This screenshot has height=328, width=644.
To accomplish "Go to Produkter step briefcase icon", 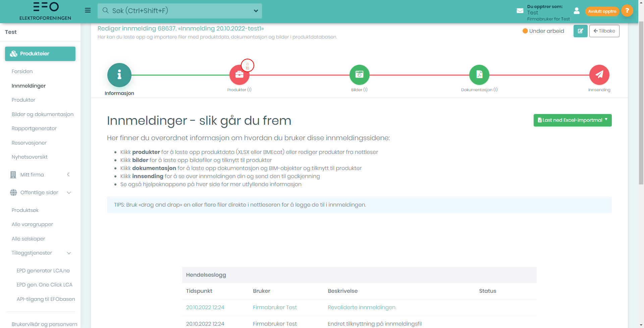I will coord(239,75).
